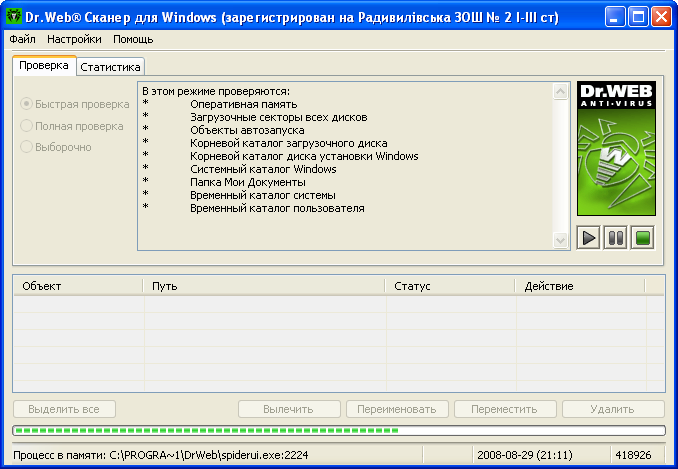The height and width of the screenshot is (469, 678).
Task: Click the Удалить button
Action: [613, 409]
